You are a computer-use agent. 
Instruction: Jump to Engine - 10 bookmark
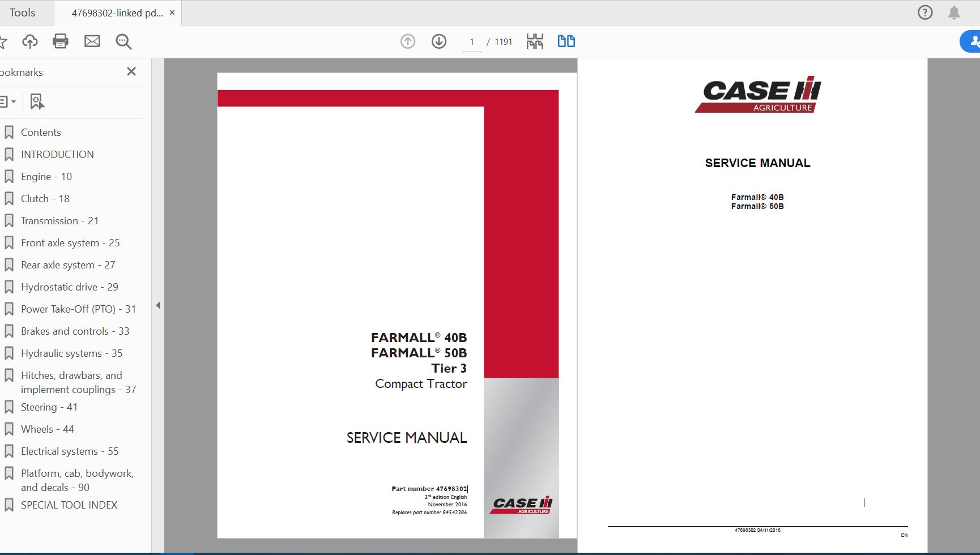click(x=46, y=176)
